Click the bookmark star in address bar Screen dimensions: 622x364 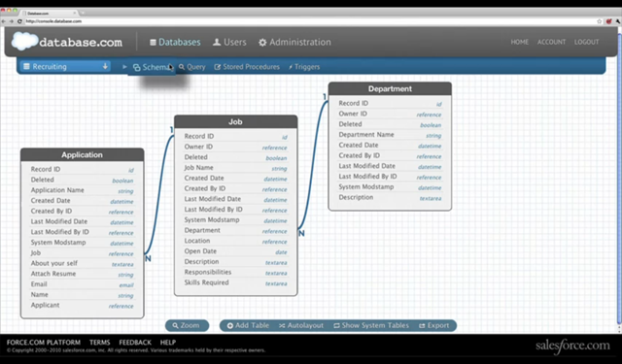(599, 21)
